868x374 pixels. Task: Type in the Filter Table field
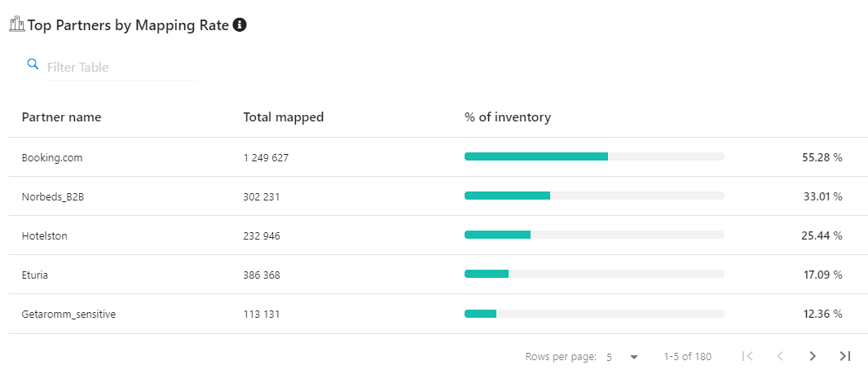121,67
